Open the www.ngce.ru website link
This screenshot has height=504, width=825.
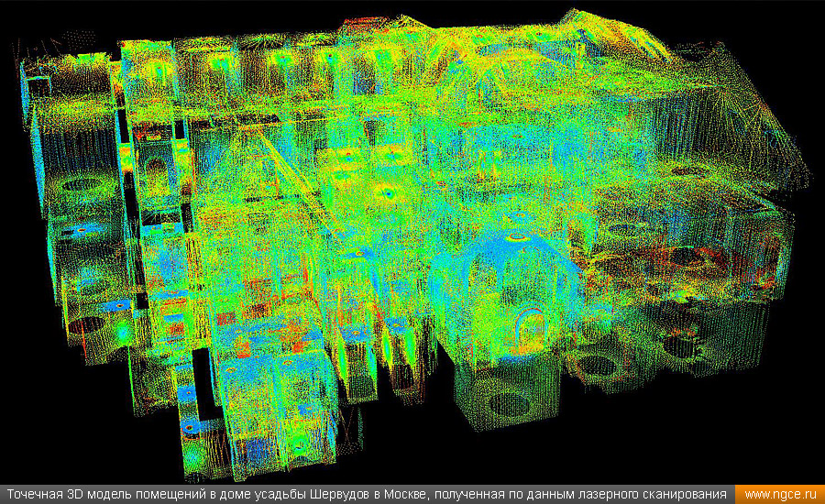(780, 495)
